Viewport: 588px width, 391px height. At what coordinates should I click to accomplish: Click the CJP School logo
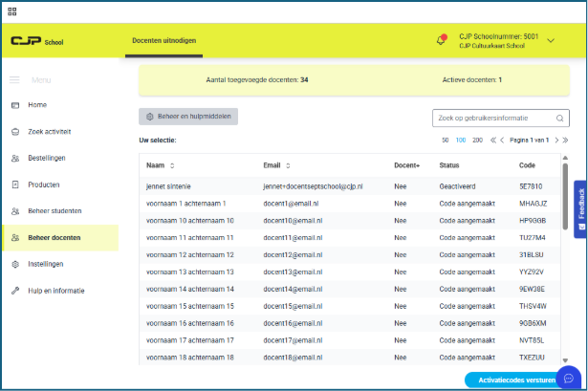(x=36, y=41)
